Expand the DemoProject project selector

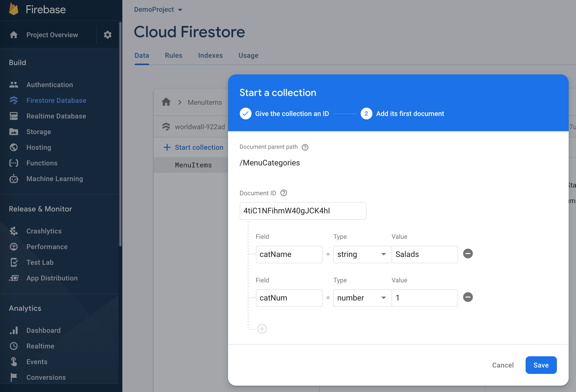[158, 10]
